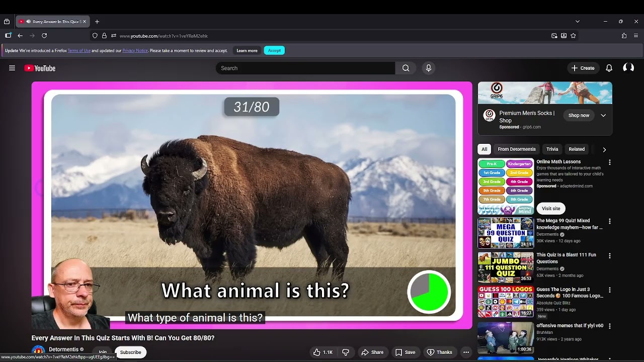Image resolution: width=644 pixels, height=362 pixels.
Task: Close the YouTube browser tab
Action: click(x=85, y=22)
